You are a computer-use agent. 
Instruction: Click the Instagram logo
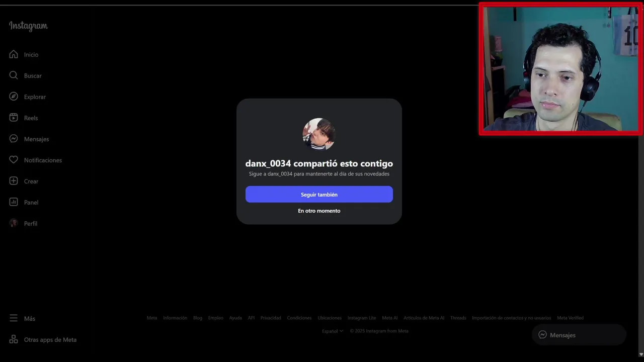point(28,26)
